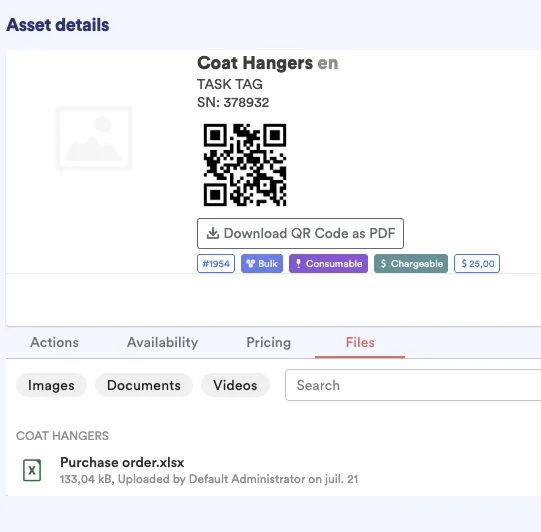Click the upload details text 133,04 kB
Image resolution: width=541 pixels, height=532 pixels.
(x=209, y=479)
